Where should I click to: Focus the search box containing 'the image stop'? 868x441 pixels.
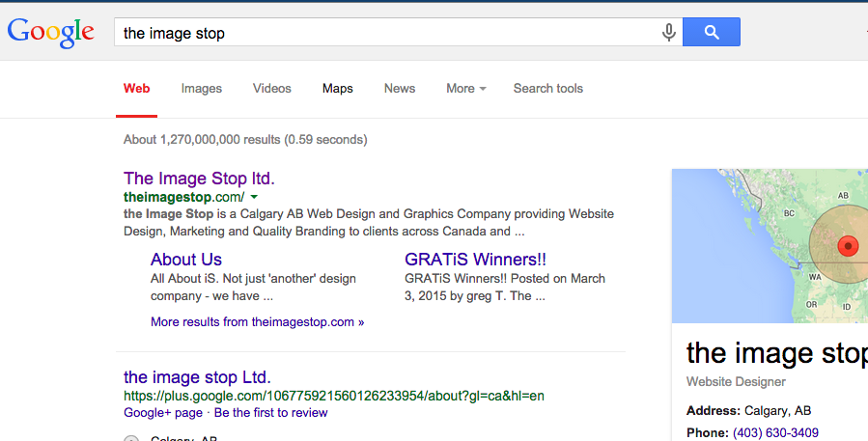(x=399, y=32)
